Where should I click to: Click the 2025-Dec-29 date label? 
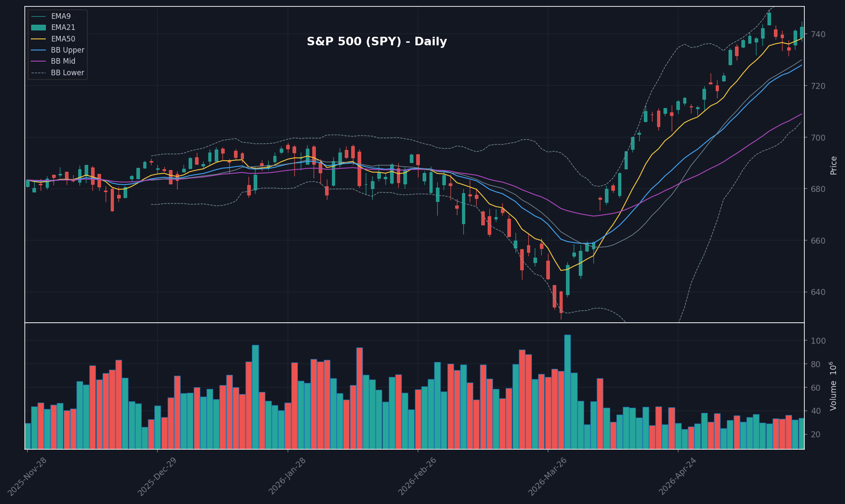(x=157, y=476)
